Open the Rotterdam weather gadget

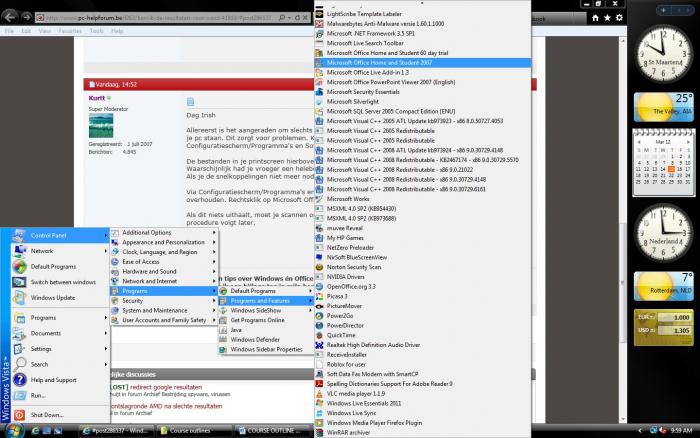[x=664, y=286]
